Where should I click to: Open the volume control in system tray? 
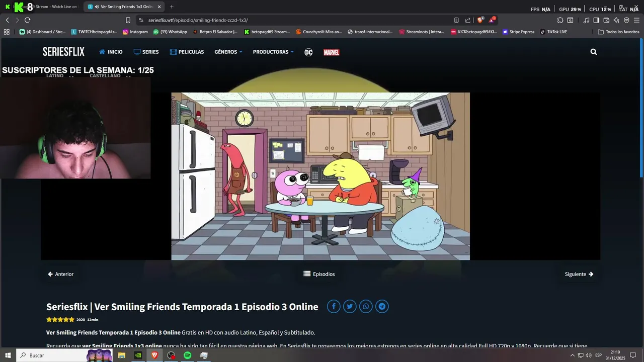pos(589,355)
